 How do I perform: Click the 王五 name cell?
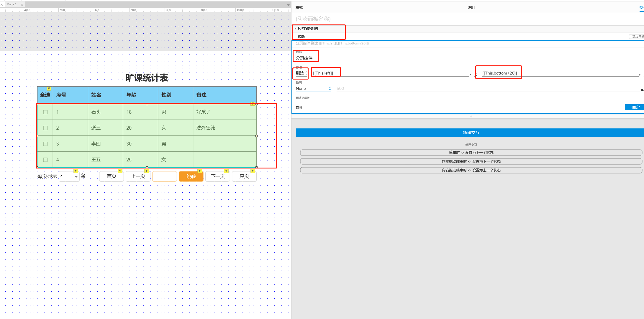coord(105,160)
